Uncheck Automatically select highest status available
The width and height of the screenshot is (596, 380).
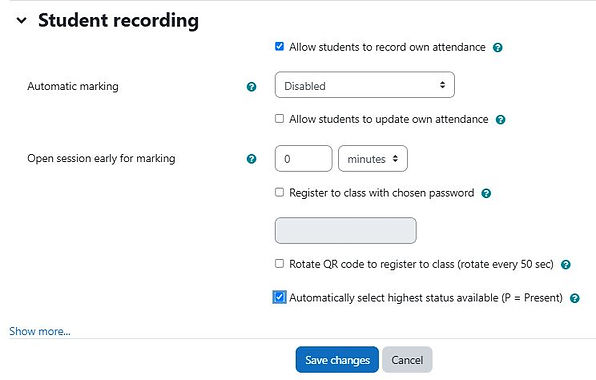279,297
